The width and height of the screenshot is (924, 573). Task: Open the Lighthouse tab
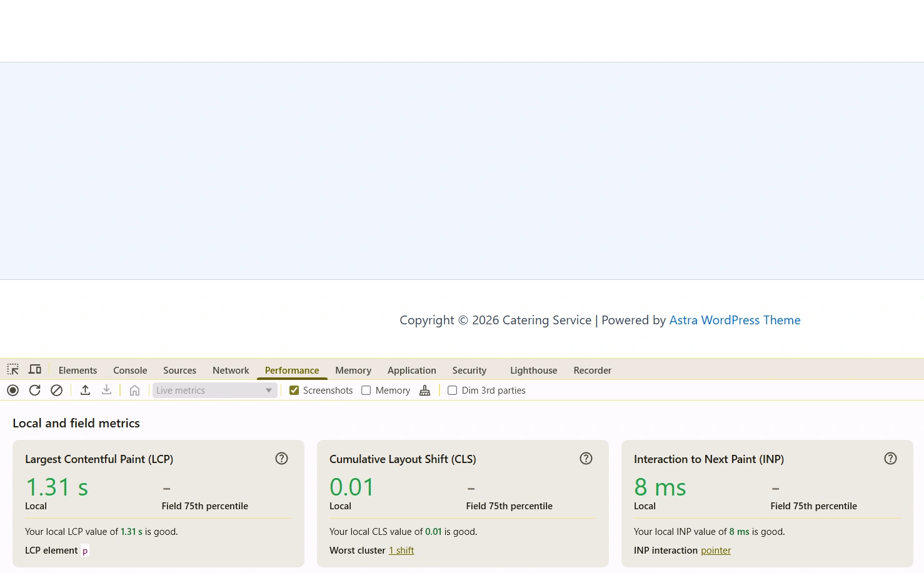click(x=533, y=371)
